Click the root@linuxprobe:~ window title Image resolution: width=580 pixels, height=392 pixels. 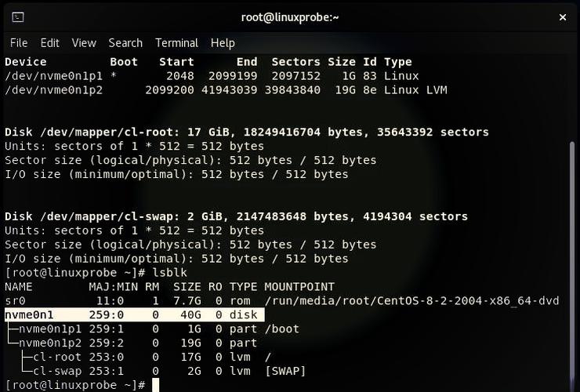pyautogui.click(x=290, y=17)
